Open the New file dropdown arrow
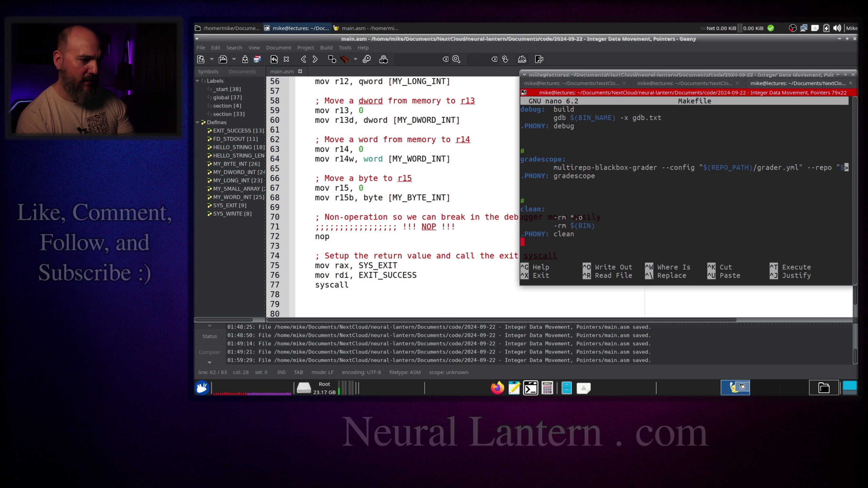The width and height of the screenshot is (868, 488). (212, 59)
